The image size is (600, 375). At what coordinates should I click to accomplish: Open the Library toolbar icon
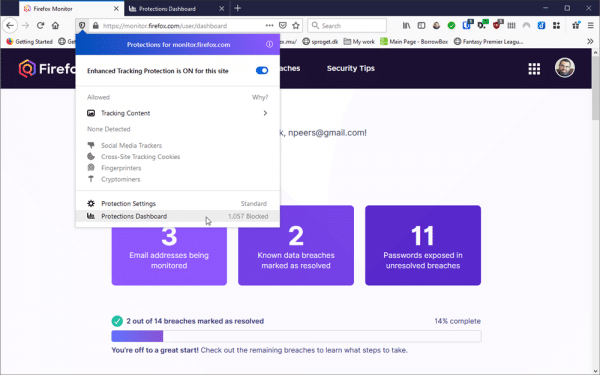point(406,26)
